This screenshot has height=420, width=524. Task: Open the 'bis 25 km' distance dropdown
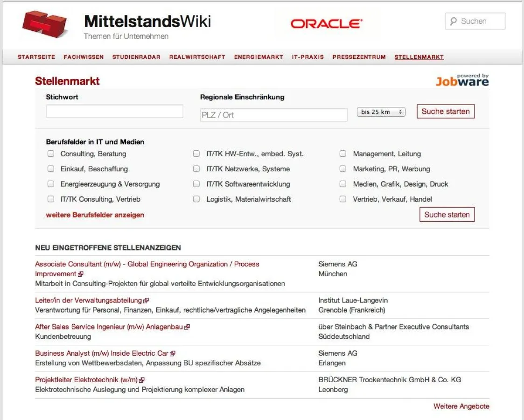tap(381, 112)
